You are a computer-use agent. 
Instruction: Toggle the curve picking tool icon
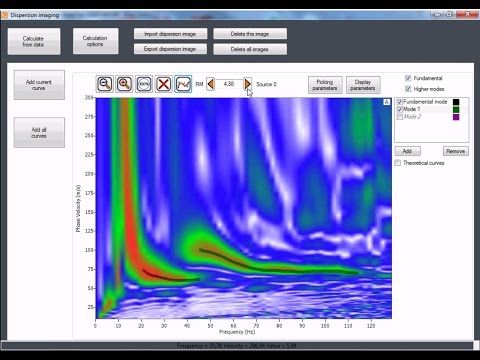tap(183, 84)
